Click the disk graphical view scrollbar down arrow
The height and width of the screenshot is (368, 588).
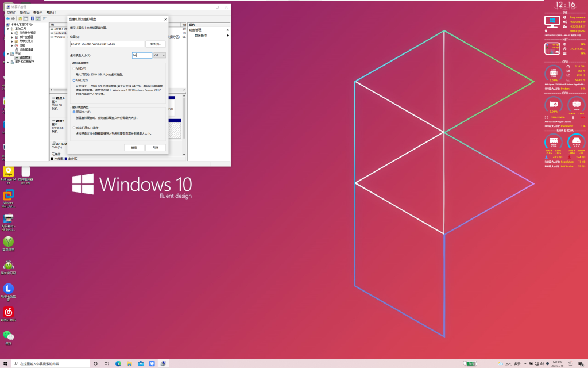184,154
